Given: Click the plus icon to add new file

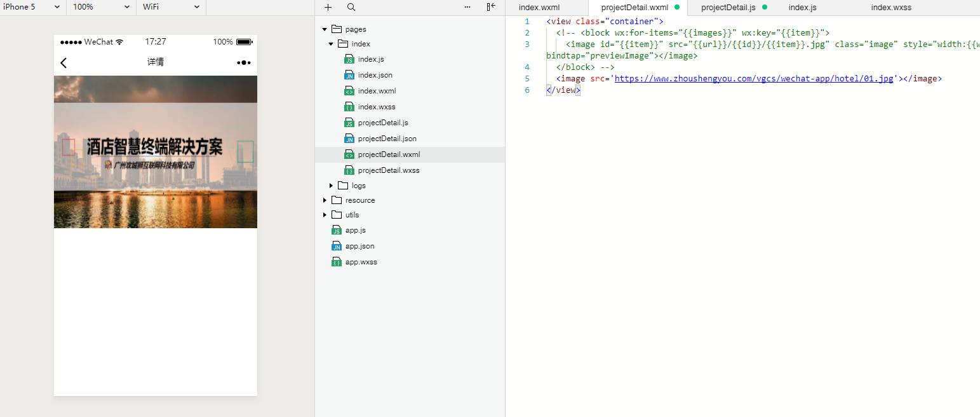Looking at the screenshot, I should tap(328, 8).
